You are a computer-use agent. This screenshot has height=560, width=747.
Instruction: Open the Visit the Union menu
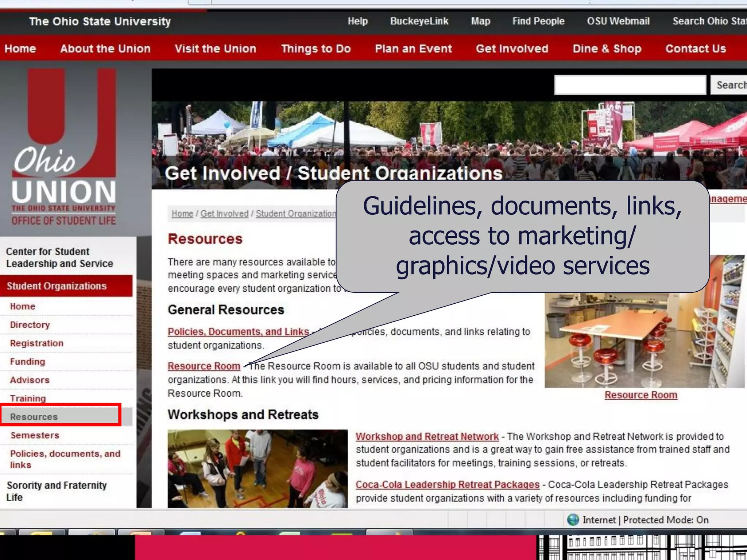(216, 48)
